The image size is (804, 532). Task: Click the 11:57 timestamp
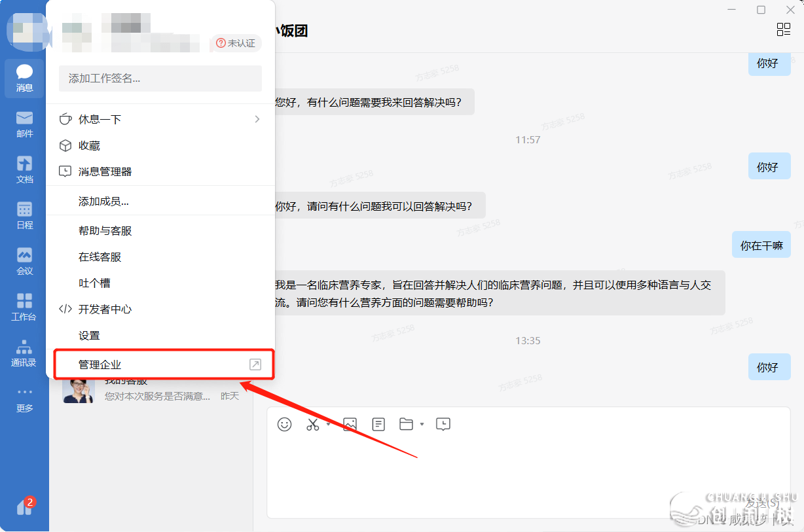coord(528,139)
